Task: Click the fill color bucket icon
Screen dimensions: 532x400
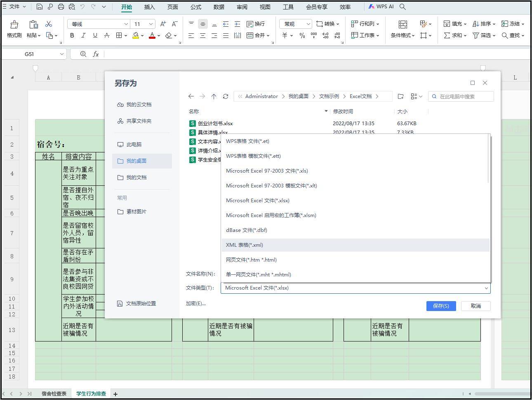Action: coord(135,35)
